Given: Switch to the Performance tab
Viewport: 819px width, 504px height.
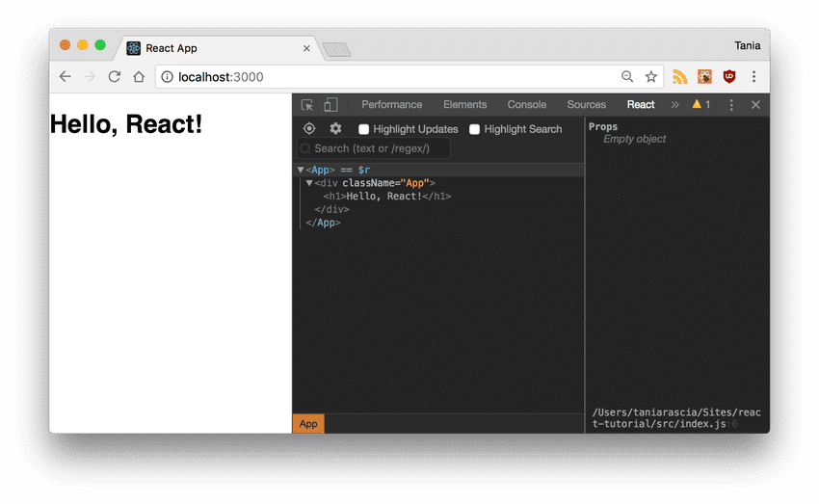Looking at the screenshot, I should [392, 104].
